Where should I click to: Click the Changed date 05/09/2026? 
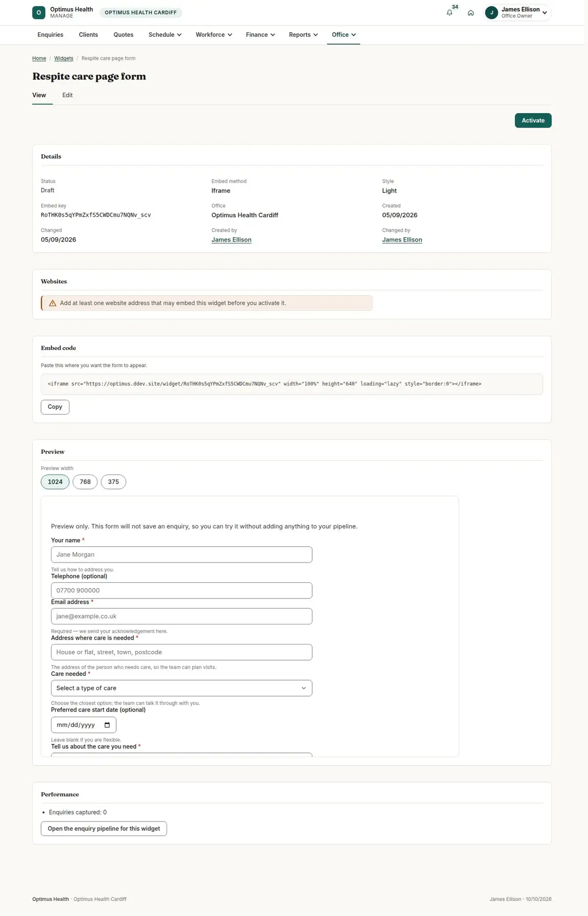click(x=58, y=240)
